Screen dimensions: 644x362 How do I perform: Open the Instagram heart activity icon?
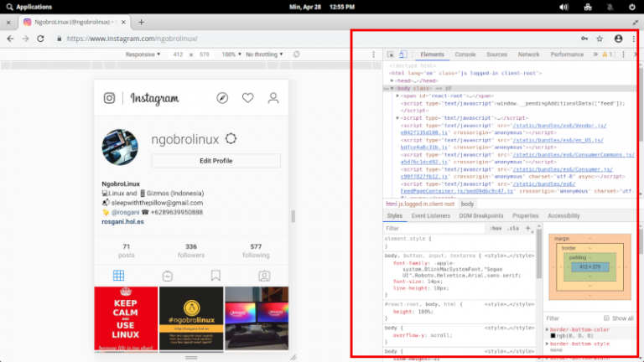click(247, 98)
